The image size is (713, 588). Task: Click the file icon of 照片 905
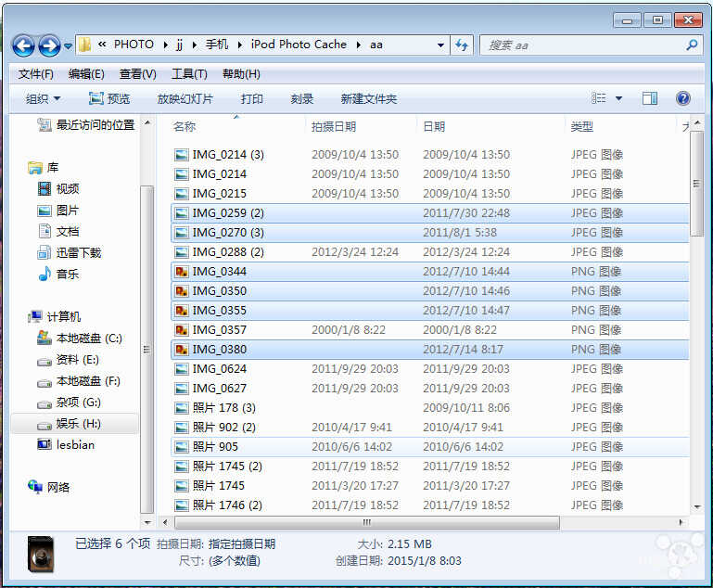point(182,447)
